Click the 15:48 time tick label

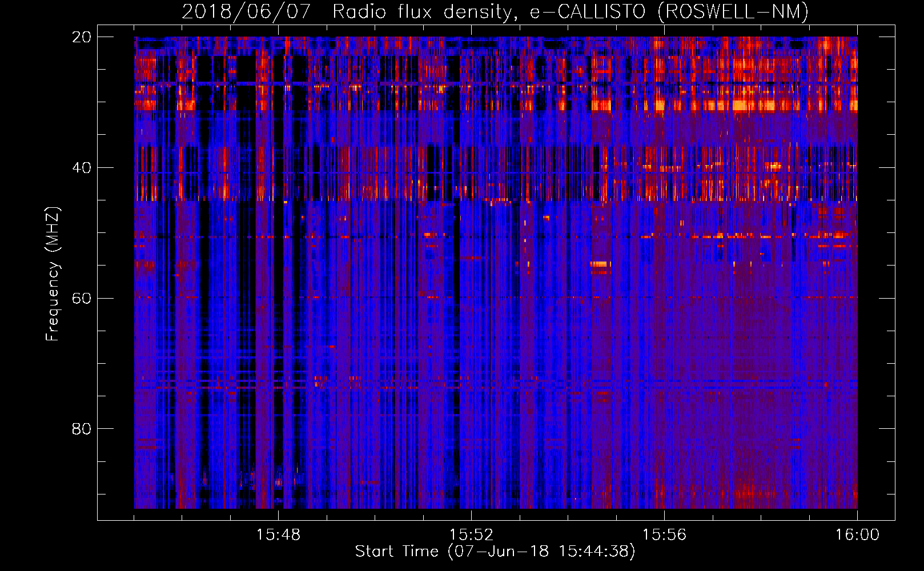click(278, 535)
